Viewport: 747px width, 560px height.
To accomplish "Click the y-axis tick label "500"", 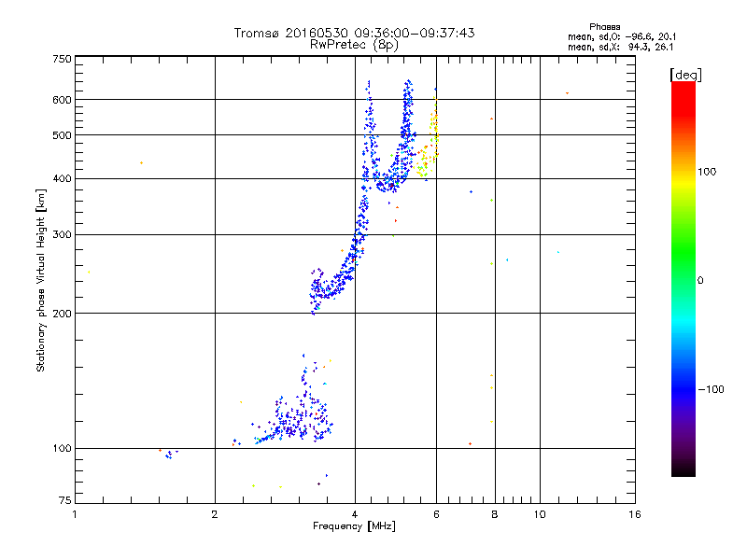I will 62,135.
